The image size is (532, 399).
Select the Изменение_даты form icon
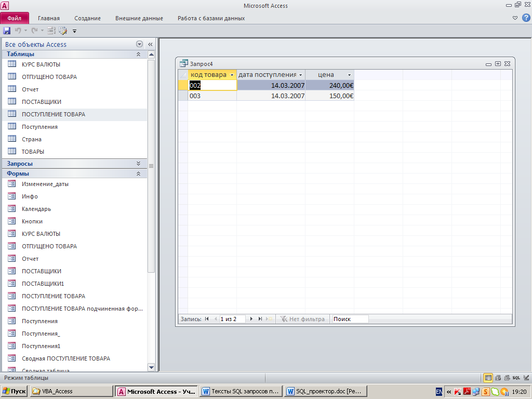12,183
